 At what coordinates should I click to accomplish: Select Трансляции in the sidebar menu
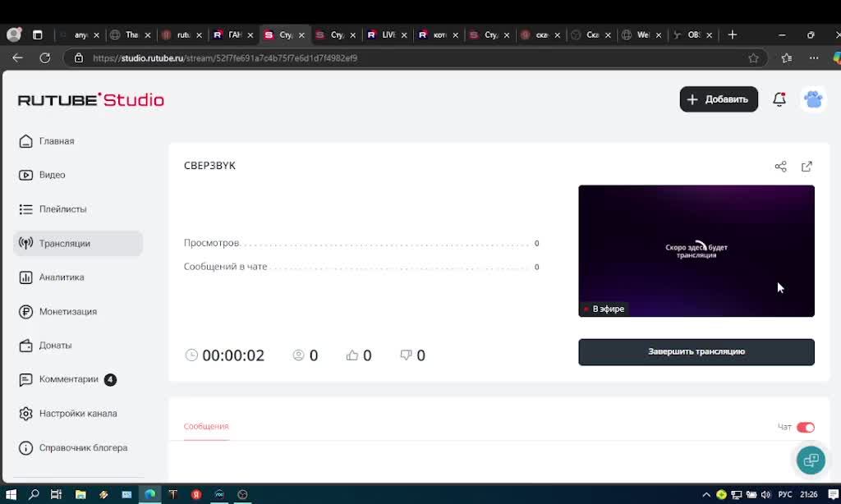pos(78,244)
